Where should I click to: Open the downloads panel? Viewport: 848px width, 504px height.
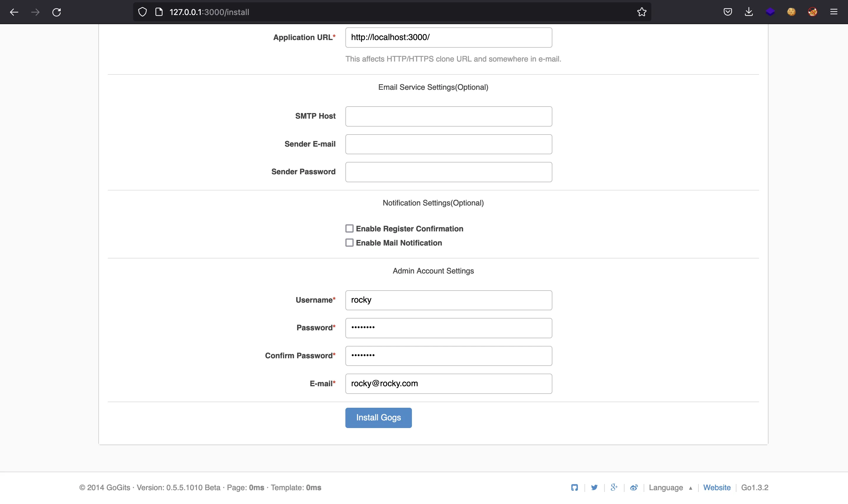(x=749, y=12)
